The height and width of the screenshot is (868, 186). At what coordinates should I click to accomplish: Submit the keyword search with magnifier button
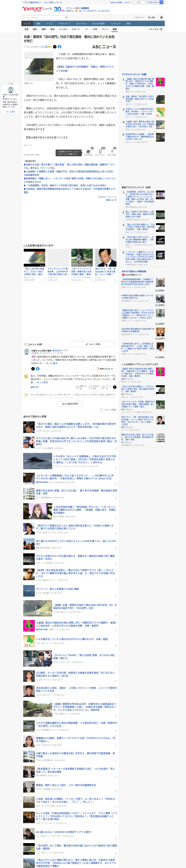(x=66, y=18)
